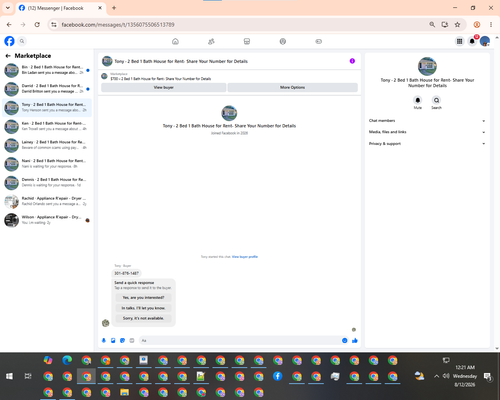Open Microsoft Edge from the taskbar
The height and width of the screenshot is (400, 500).
[x=67, y=360]
